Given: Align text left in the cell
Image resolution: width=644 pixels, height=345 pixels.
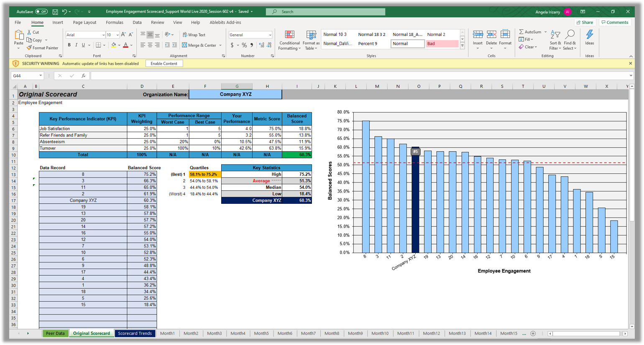Looking at the screenshot, I should [143, 45].
